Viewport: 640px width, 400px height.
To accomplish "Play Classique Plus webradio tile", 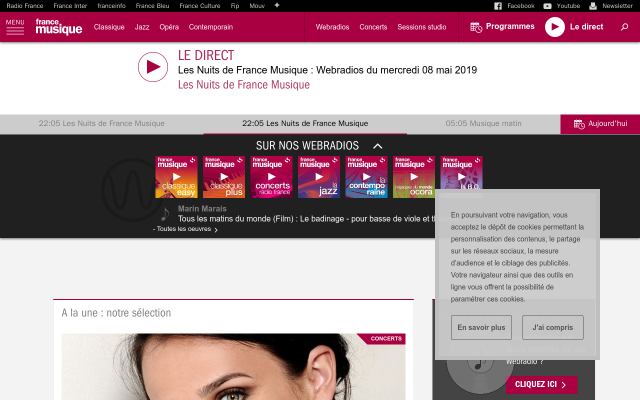I will pos(224,177).
